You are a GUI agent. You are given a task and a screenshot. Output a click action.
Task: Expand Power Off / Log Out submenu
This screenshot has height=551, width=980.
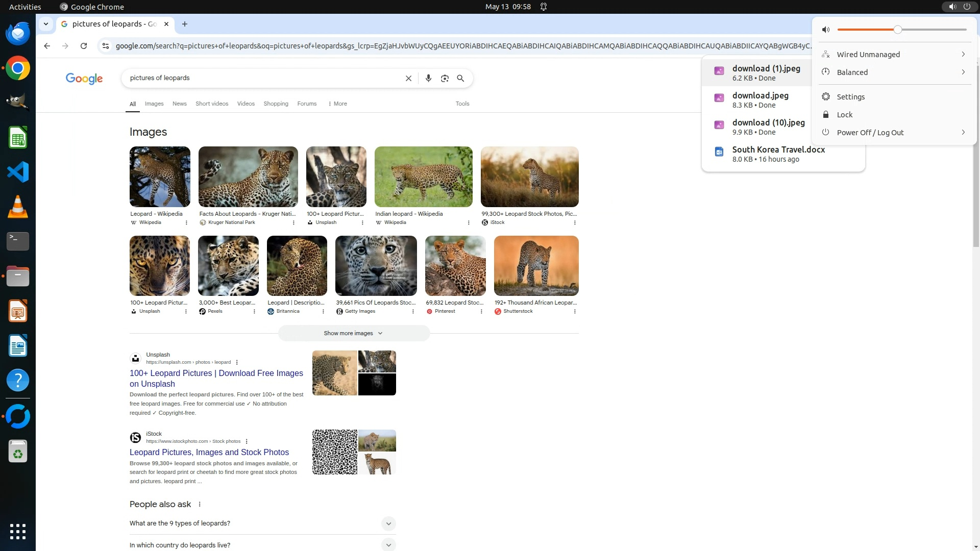(x=963, y=132)
